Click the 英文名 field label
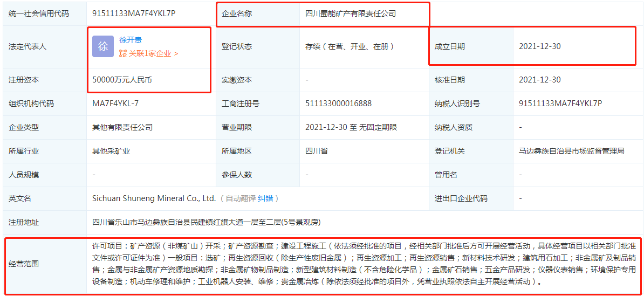The height and width of the screenshot is (296, 644). coord(20,199)
